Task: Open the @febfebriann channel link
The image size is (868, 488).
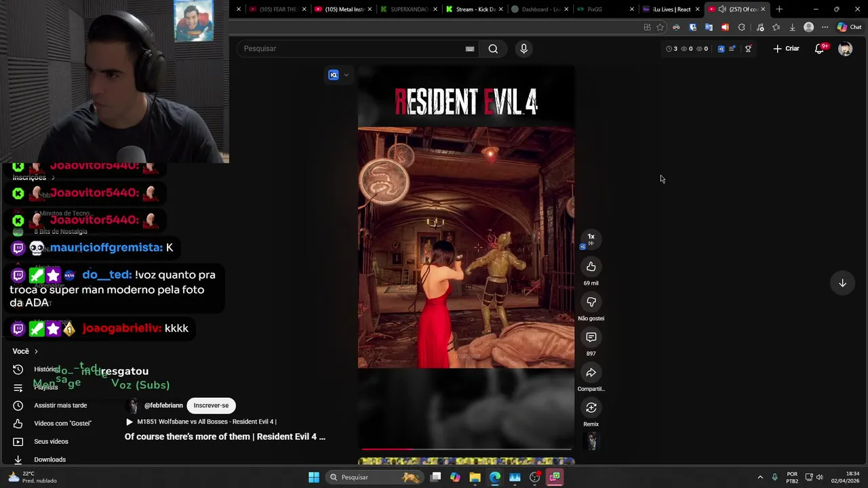Action: pos(163,405)
